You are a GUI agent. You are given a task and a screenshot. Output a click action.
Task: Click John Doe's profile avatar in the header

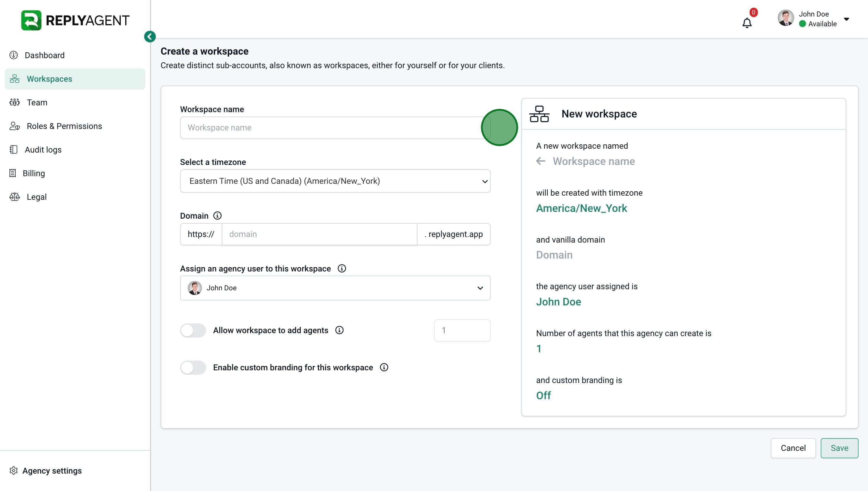tap(786, 18)
